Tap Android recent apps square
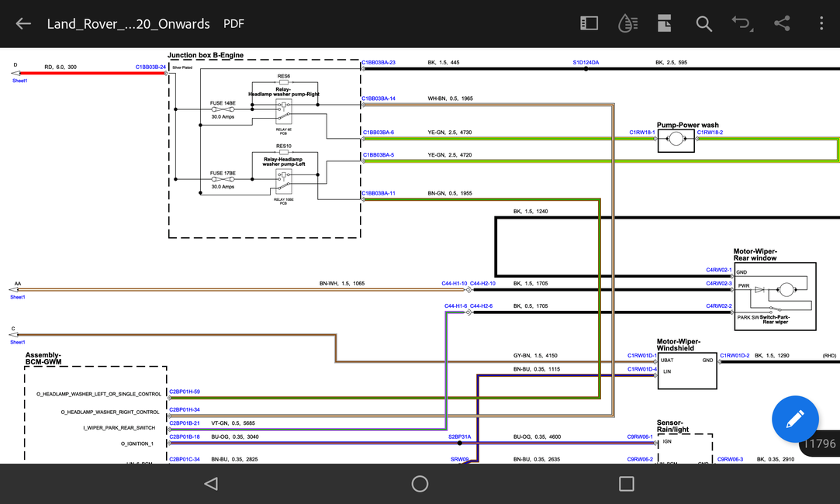This screenshot has height=504, width=840. 626,484
